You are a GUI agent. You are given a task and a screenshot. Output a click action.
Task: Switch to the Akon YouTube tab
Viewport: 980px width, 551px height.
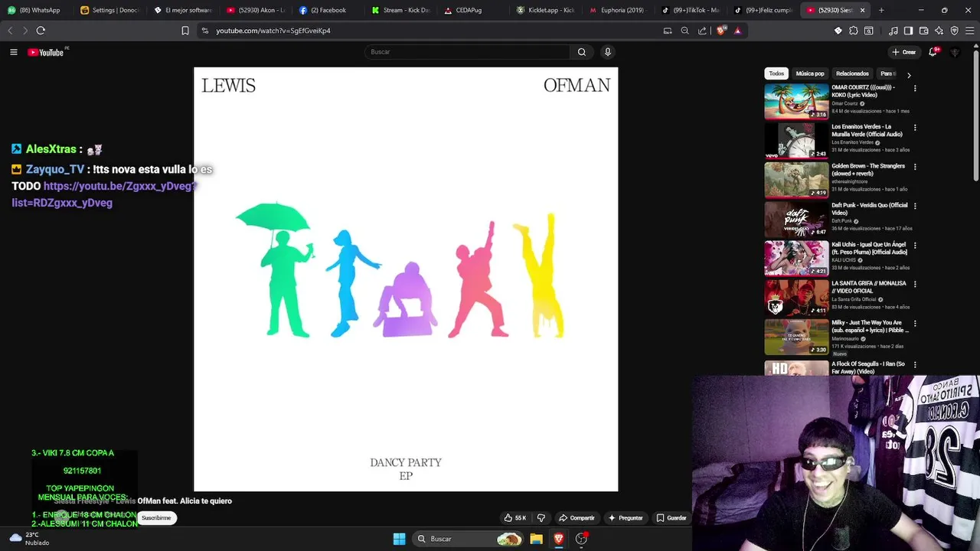point(256,10)
